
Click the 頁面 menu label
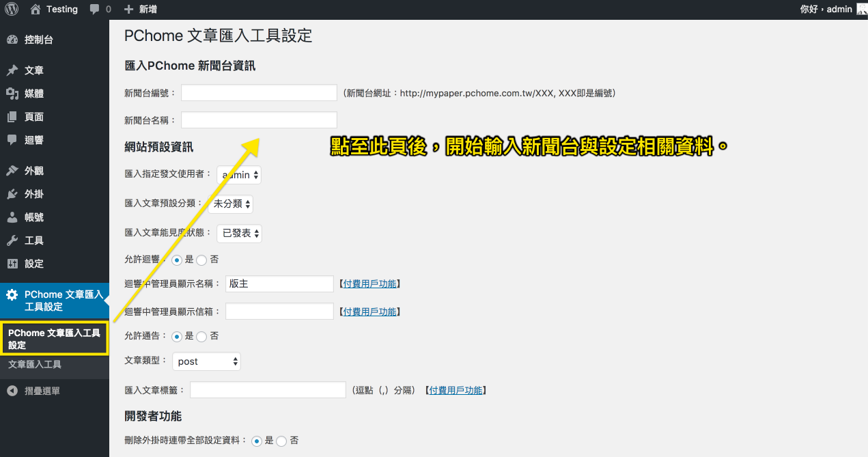34,117
